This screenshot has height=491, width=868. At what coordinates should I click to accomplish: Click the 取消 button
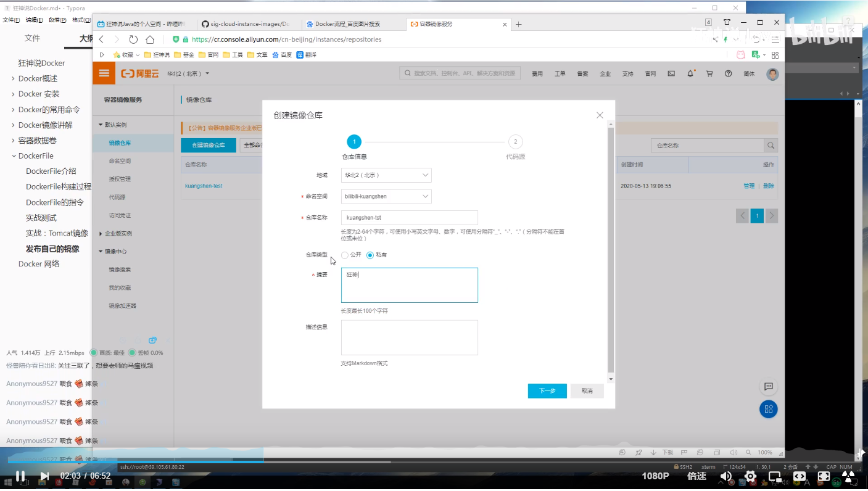587,391
